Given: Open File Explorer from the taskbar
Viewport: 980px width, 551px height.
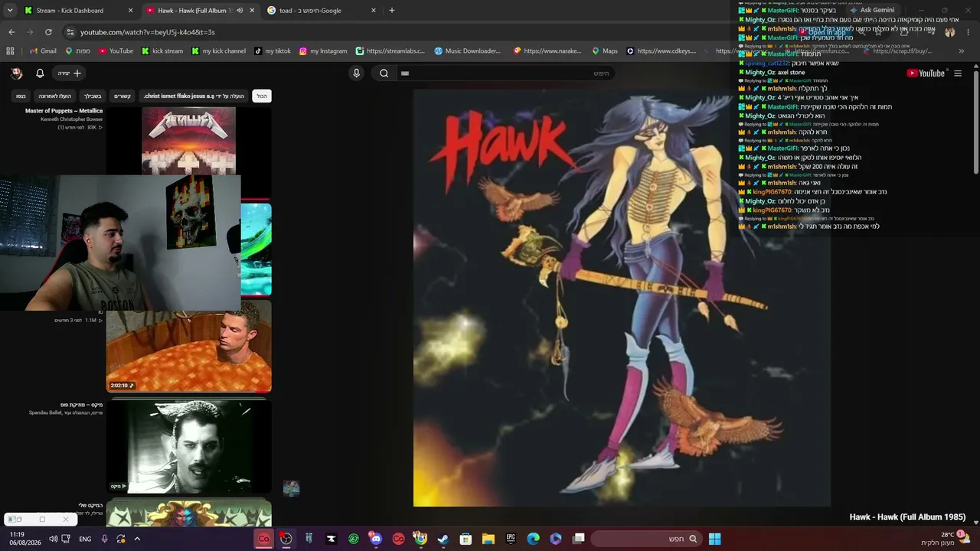Looking at the screenshot, I should click(488, 539).
